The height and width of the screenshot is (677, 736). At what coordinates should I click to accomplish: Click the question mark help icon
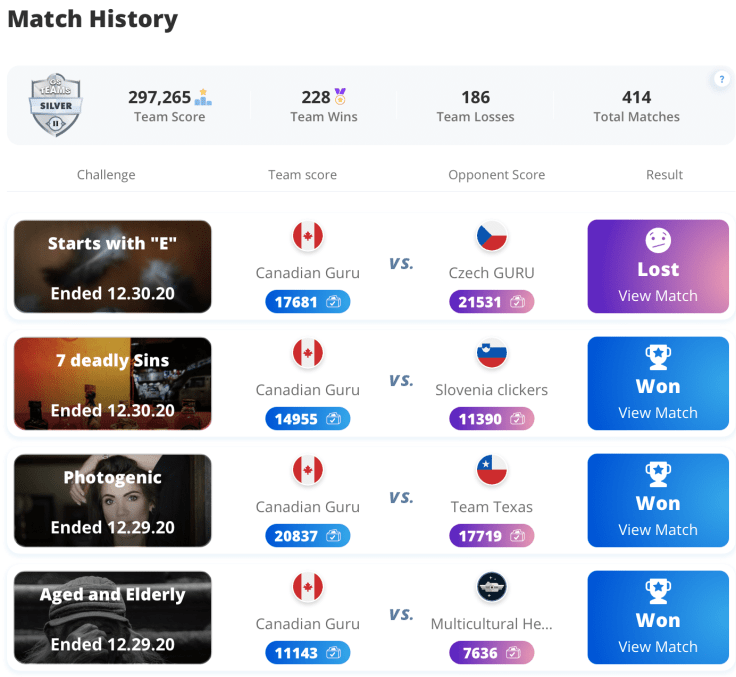721,80
